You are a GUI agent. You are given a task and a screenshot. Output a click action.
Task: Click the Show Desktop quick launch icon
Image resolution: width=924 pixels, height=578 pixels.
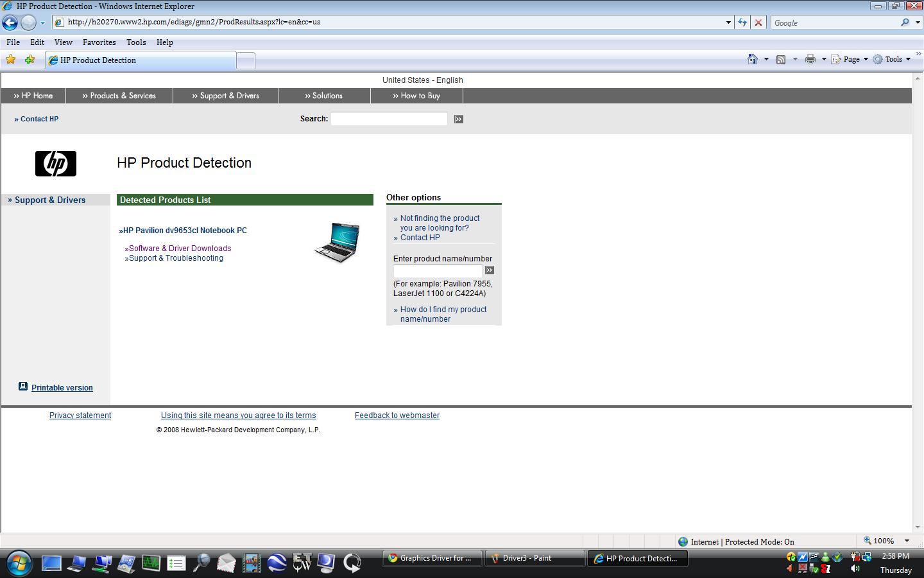51,563
